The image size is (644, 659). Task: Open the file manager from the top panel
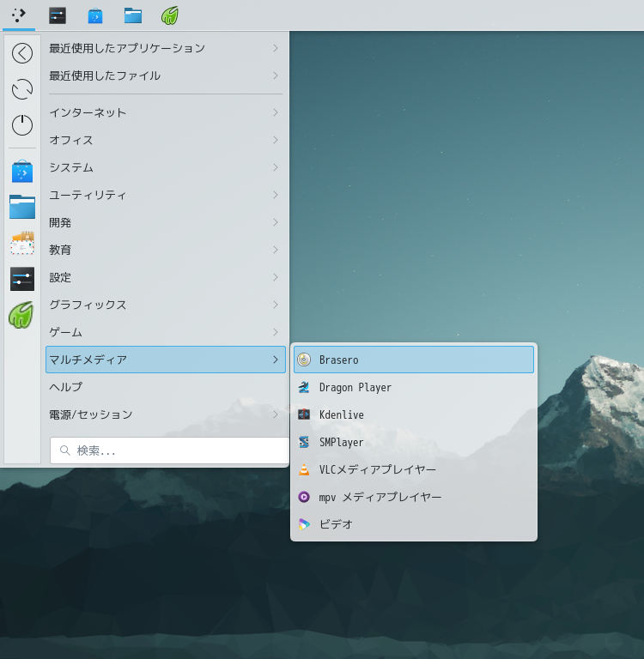133,15
